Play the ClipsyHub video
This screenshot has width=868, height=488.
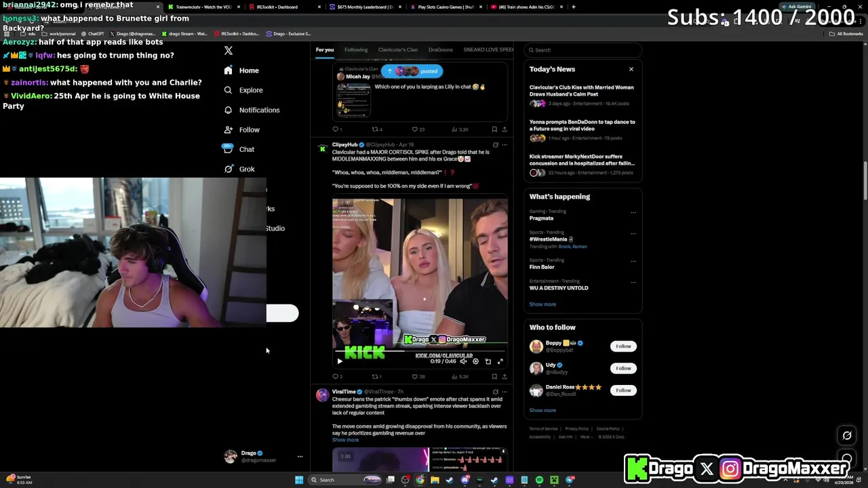[x=340, y=361]
